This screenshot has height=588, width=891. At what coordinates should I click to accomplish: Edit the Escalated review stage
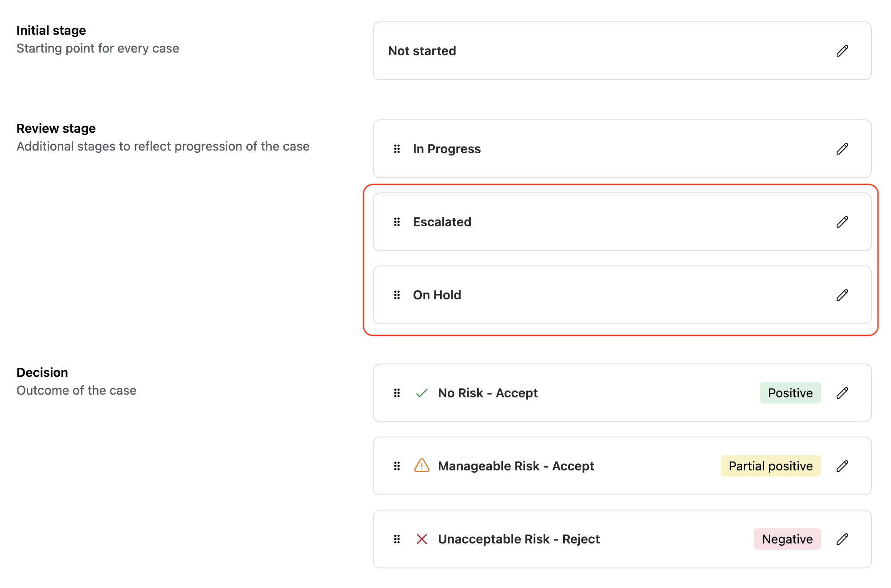coord(842,222)
